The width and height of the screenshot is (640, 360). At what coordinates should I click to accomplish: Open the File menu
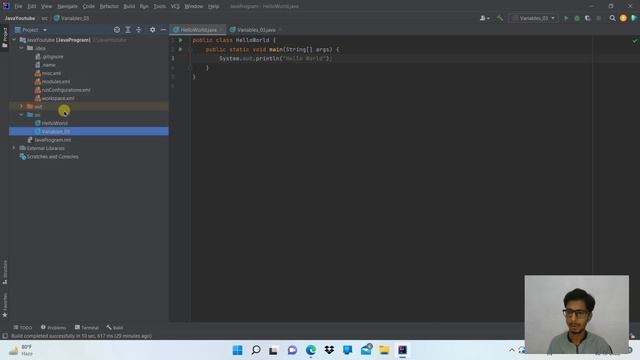[x=18, y=6]
